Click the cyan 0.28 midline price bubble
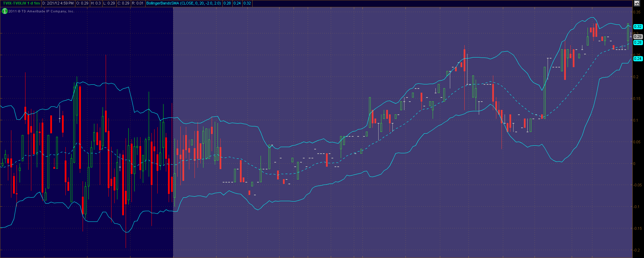The width and height of the screenshot is (644, 258). click(x=638, y=42)
